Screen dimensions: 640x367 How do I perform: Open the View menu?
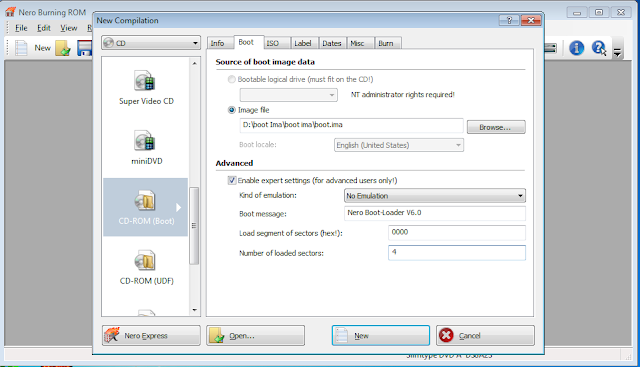point(69,28)
